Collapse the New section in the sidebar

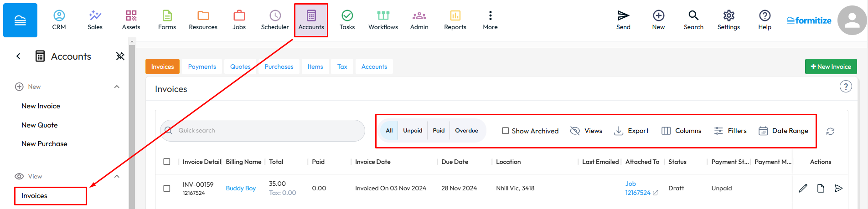[x=117, y=87]
